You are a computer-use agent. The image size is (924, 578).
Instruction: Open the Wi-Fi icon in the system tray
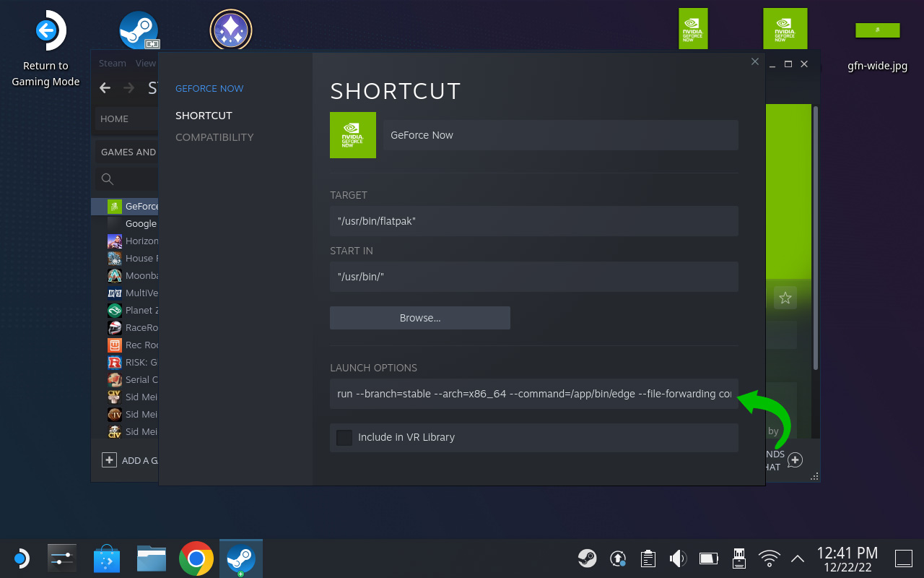(769, 558)
